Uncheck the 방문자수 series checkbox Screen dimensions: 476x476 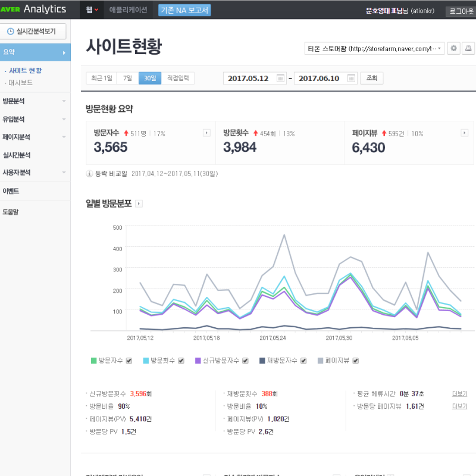coord(129,361)
